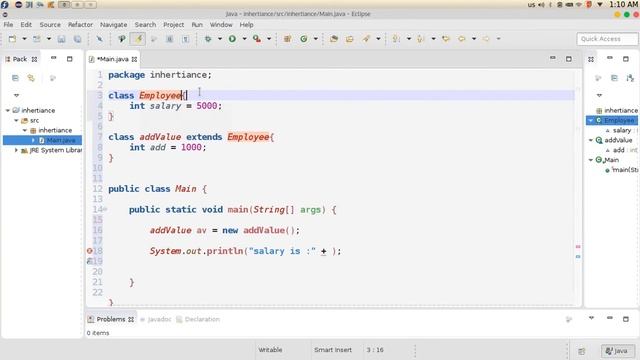The image size is (640, 360).
Task: Run the program with green Run button
Action: 232,39
